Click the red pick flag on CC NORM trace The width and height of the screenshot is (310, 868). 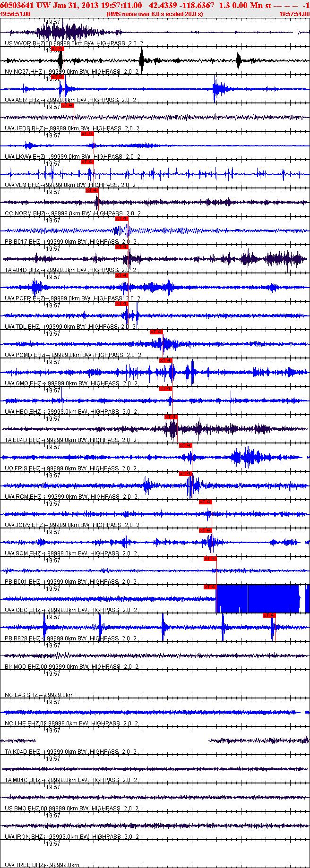[x=92, y=190]
